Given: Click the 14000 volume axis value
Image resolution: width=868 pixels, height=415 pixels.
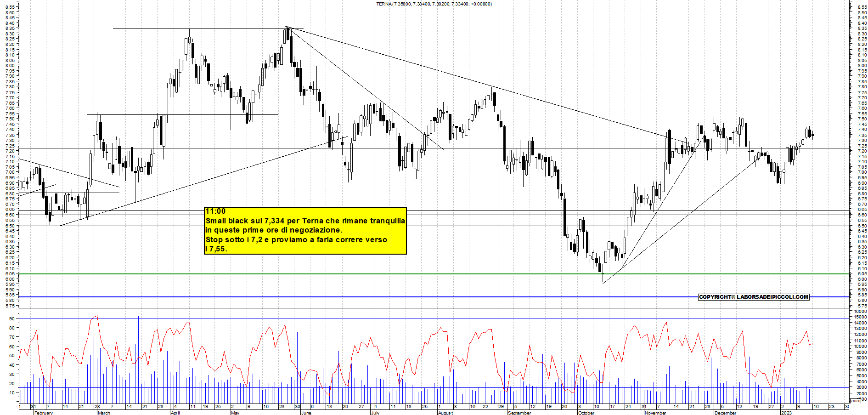Looking at the screenshot, I should [860, 323].
